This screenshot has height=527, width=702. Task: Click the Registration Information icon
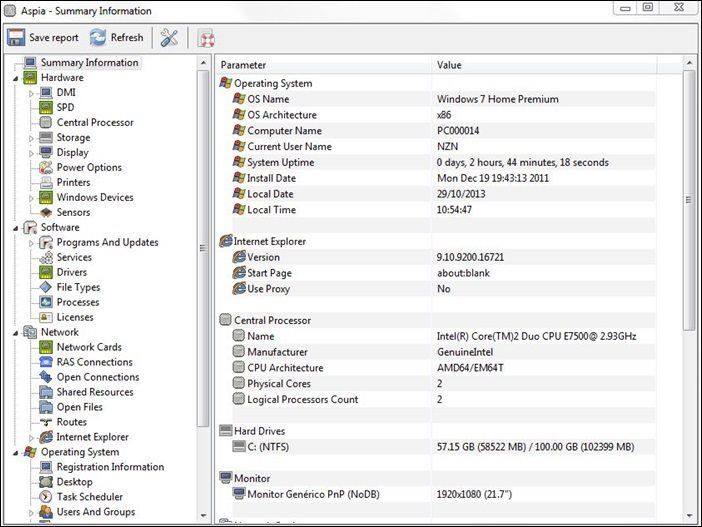coord(46,467)
